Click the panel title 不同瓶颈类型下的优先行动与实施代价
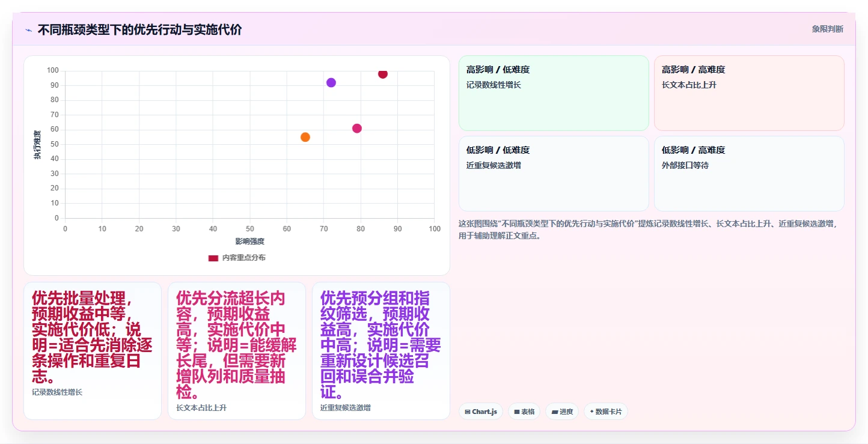Viewport: 868px width, 444px height. point(140,29)
